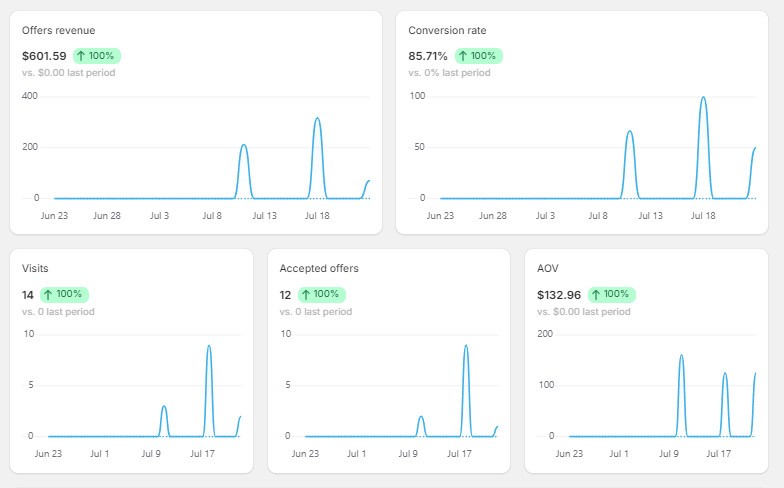Click the up arrow icon beside $601.59
Image resolution: width=784 pixels, height=488 pixels.
[x=81, y=56]
